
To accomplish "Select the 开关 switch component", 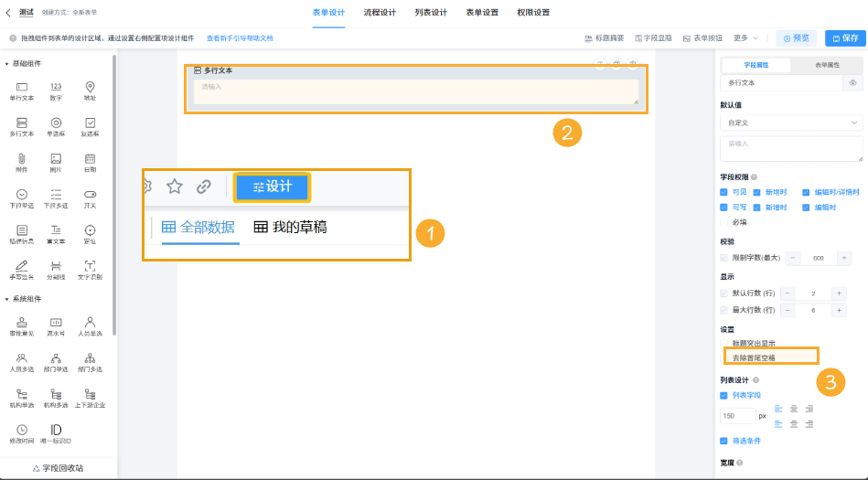I will click(91, 198).
